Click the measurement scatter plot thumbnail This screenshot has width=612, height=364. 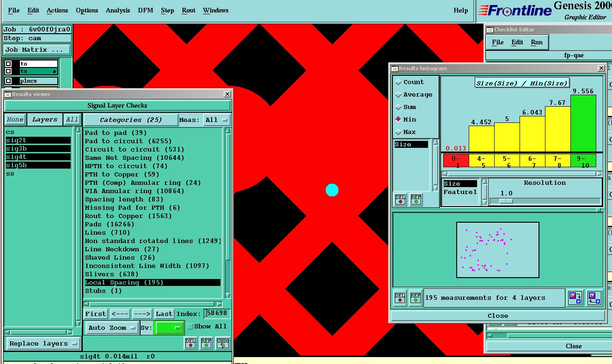[498, 250]
